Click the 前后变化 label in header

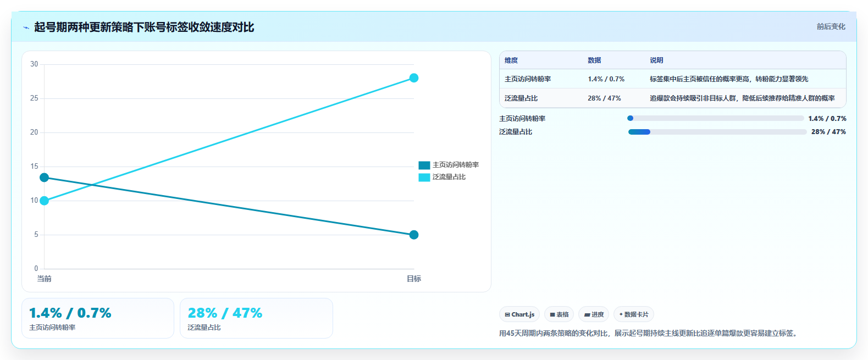click(831, 26)
